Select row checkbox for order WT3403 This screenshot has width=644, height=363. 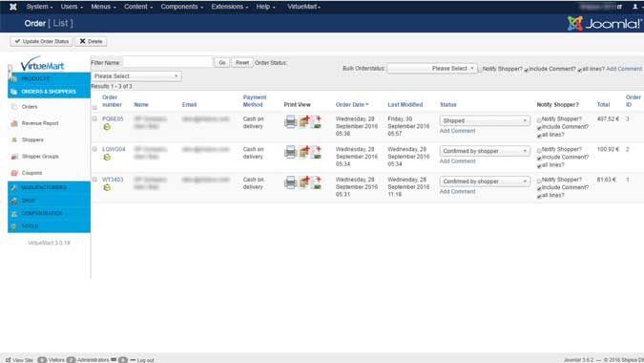(x=94, y=180)
